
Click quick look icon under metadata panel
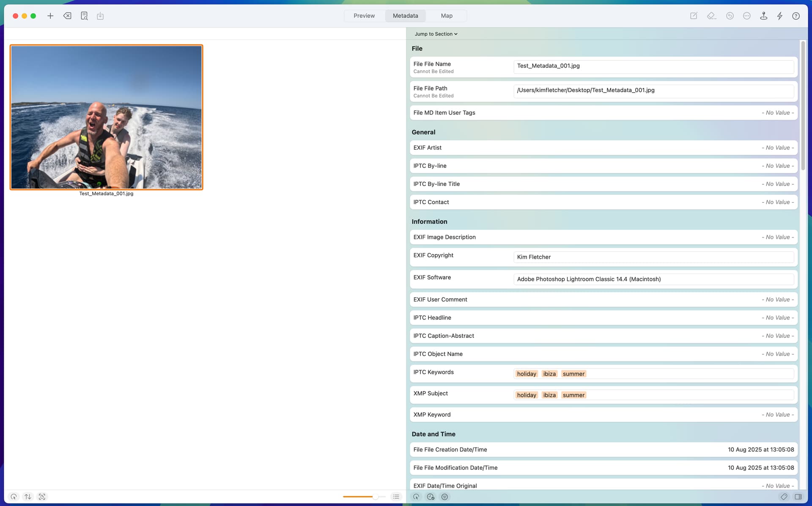[416, 497]
